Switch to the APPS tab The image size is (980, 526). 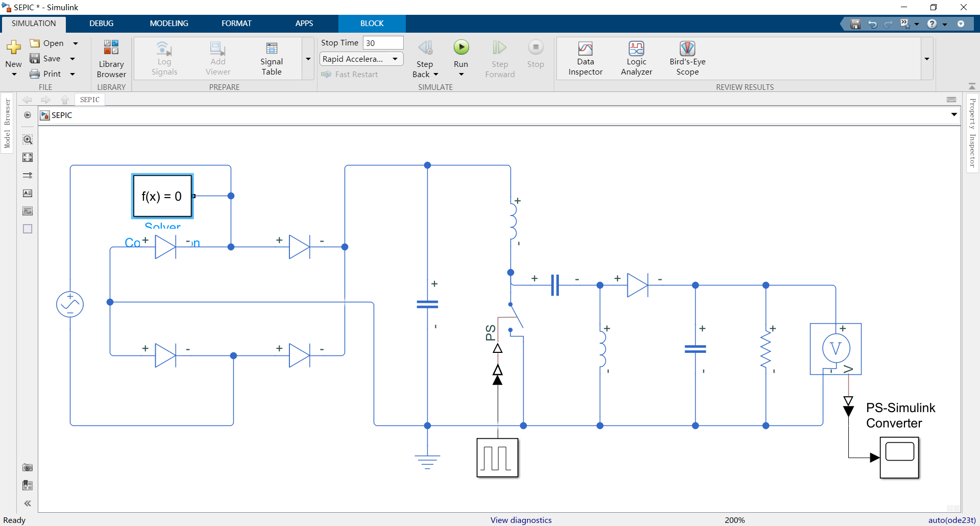[x=304, y=23]
